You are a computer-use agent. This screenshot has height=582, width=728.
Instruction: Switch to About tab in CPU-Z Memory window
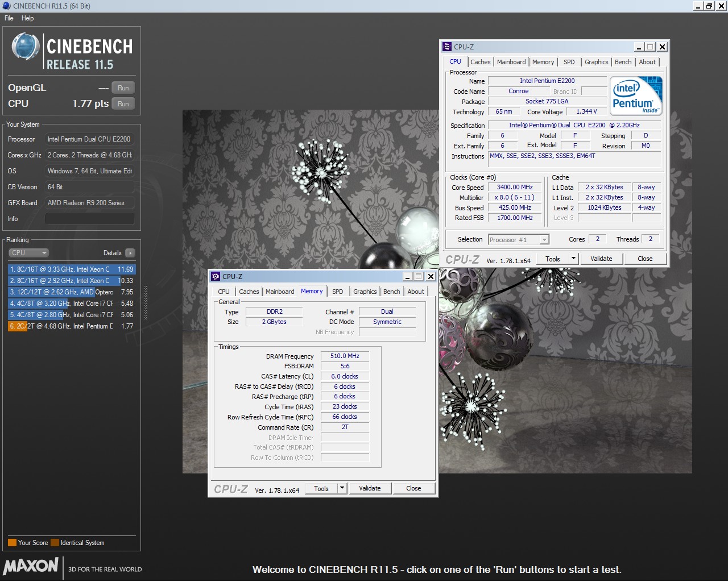[416, 292]
